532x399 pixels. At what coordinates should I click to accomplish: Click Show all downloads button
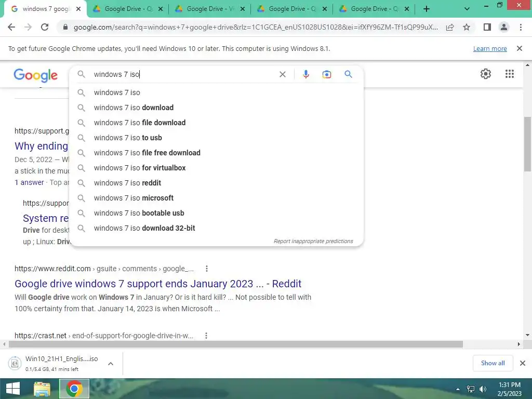click(493, 363)
